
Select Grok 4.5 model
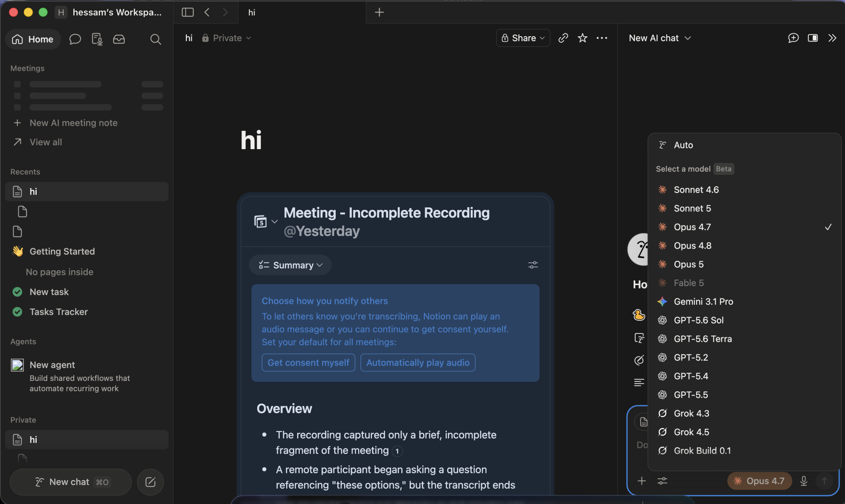[744, 432]
